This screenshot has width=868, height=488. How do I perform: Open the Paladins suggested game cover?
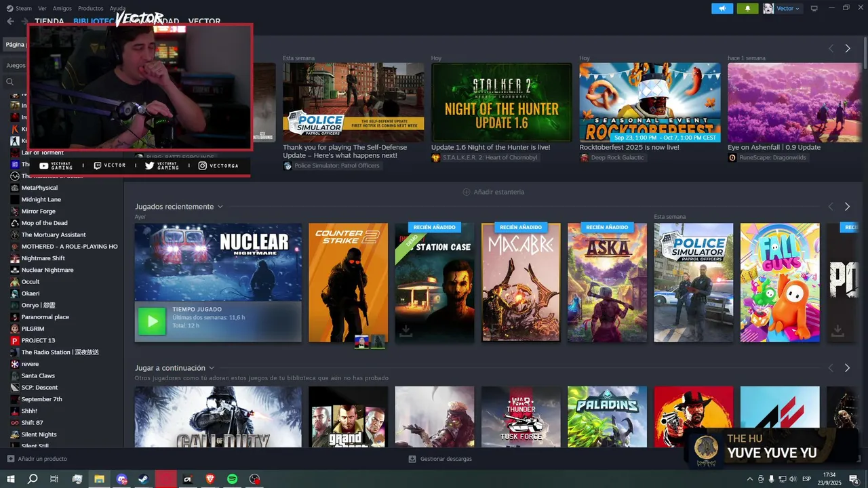click(607, 417)
